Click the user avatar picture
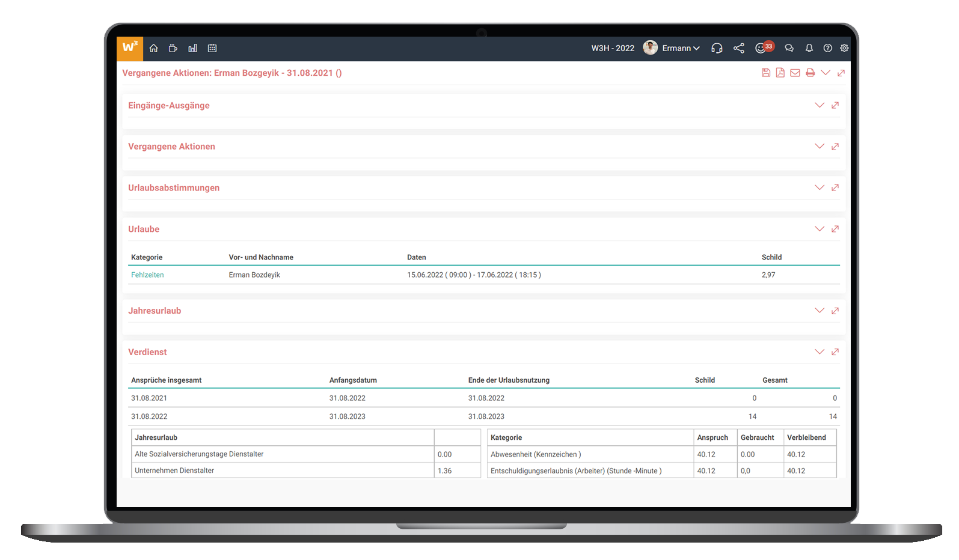 coord(650,48)
